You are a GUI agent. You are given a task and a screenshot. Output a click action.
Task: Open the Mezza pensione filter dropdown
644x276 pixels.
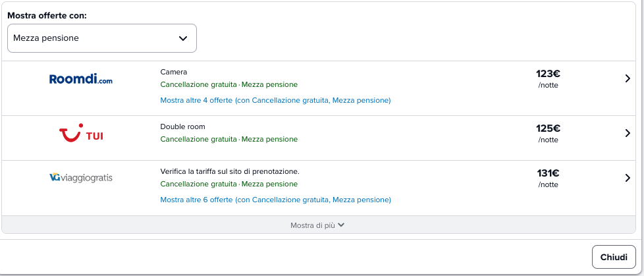coord(102,38)
